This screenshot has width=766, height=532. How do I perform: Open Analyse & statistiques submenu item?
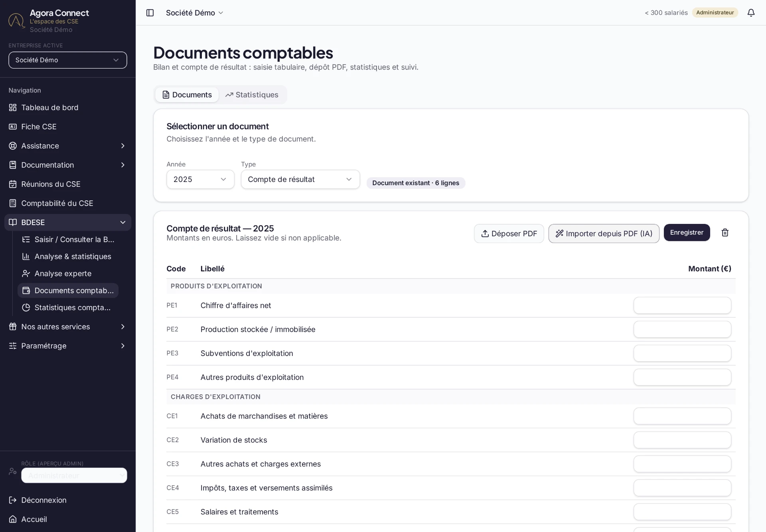tap(68, 257)
